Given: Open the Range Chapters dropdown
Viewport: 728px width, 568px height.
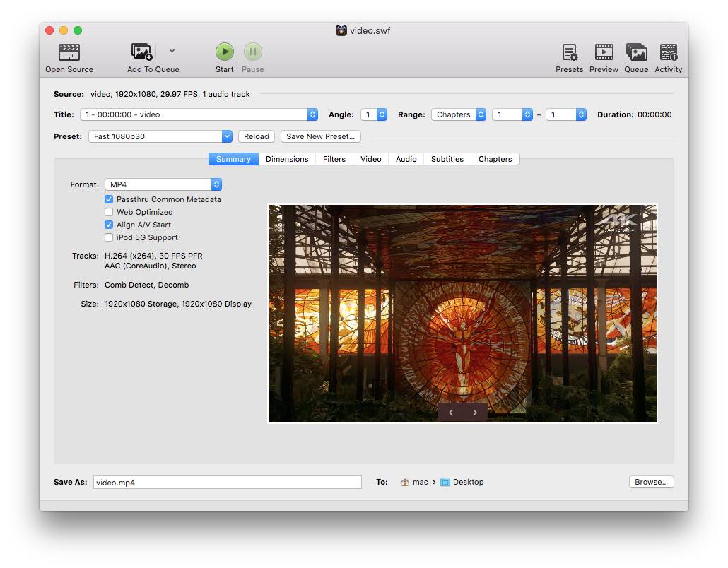Looking at the screenshot, I should pyautogui.click(x=459, y=114).
